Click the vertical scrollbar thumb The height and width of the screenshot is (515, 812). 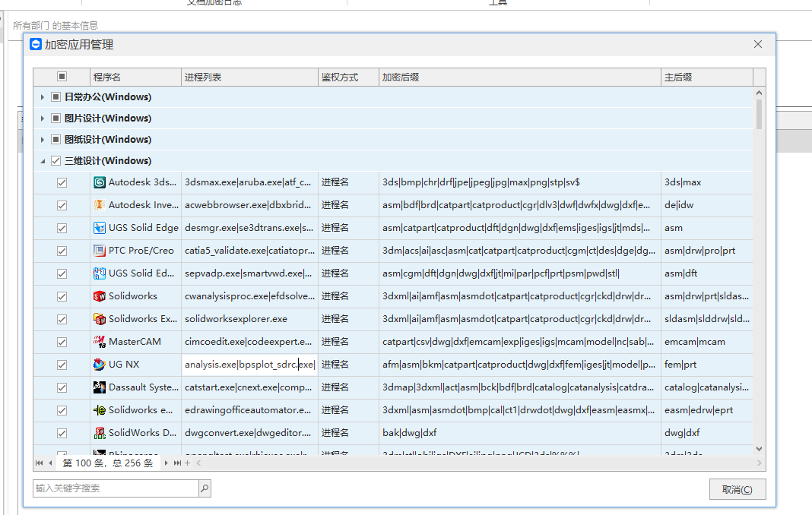760,114
